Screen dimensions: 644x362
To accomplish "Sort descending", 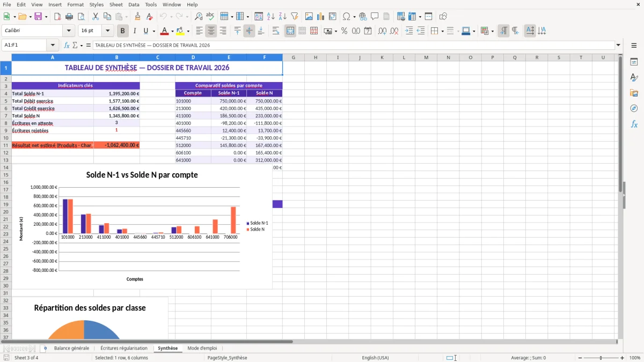I will [283, 17].
